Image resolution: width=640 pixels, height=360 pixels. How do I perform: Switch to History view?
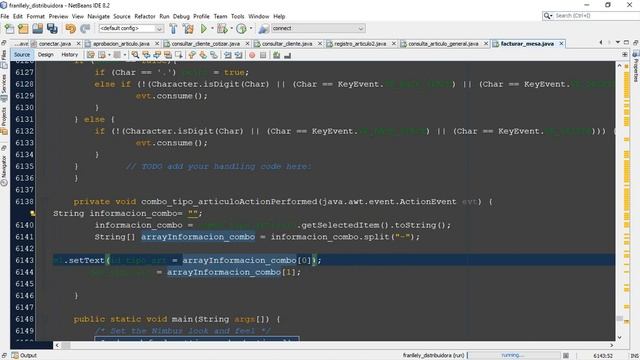(69, 55)
